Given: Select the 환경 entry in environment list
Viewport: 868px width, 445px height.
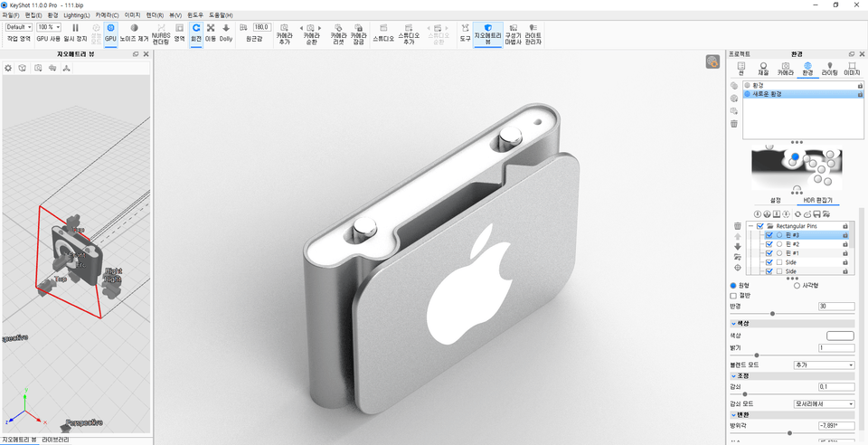Looking at the screenshot, I should (803, 85).
